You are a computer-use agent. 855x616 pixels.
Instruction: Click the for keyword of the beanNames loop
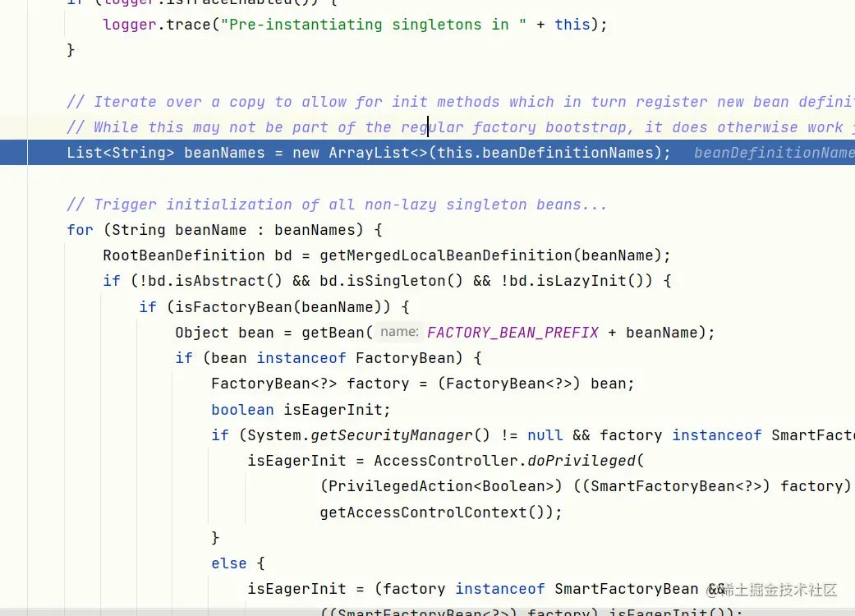click(80, 230)
